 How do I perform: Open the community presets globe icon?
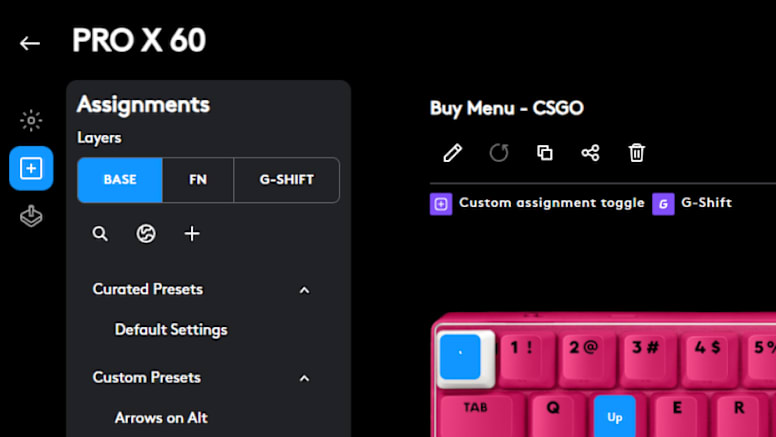(x=146, y=234)
